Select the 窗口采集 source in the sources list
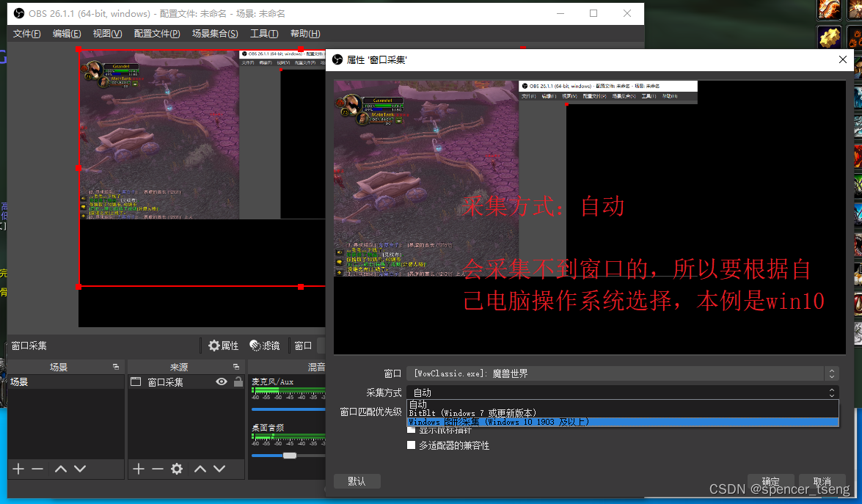 pos(186,381)
